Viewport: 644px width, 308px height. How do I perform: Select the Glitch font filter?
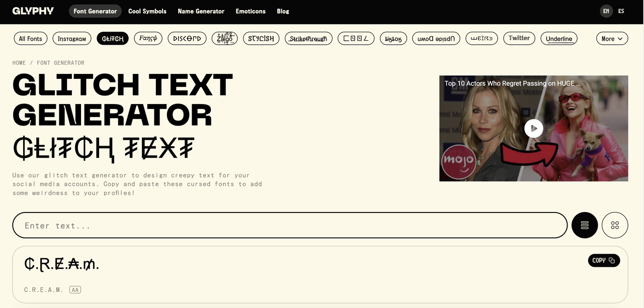(x=113, y=39)
